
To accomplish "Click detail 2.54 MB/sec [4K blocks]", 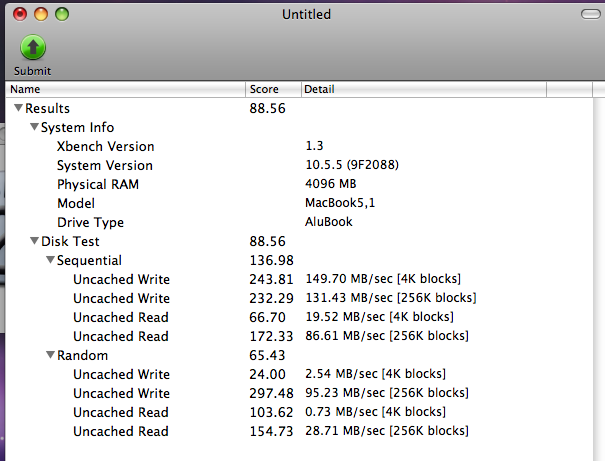I will (x=375, y=373).
